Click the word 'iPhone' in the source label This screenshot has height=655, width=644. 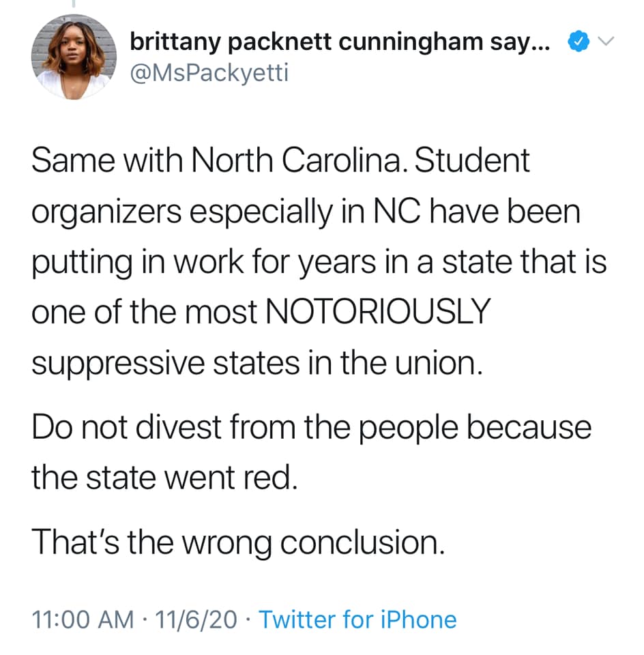(x=418, y=619)
